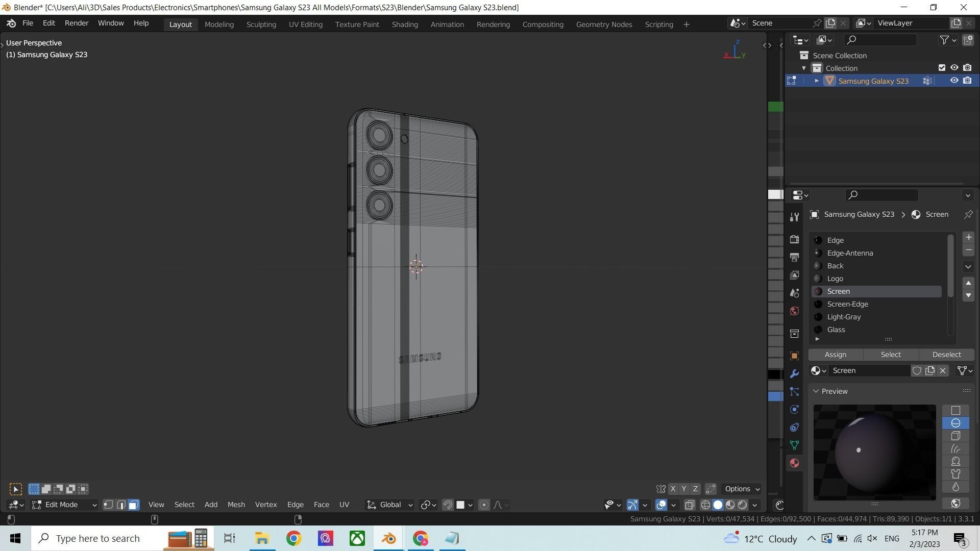Select the Glass material slot
Image resolution: width=980 pixels, height=551 pixels.
[x=876, y=330]
